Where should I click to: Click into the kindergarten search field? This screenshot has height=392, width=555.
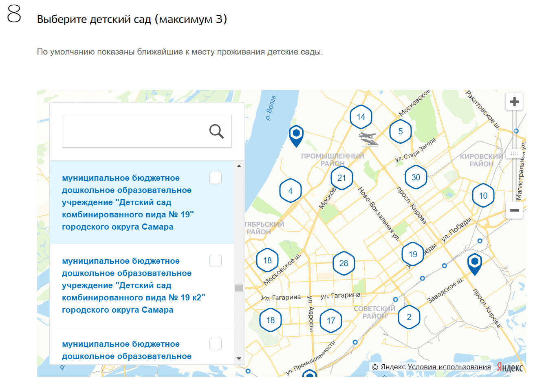(x=134, y=131)
